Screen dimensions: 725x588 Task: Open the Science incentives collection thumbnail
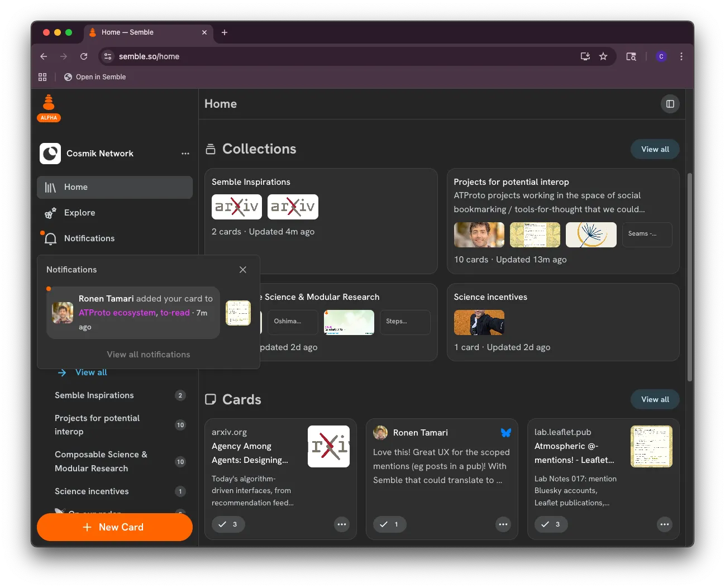(x=479, y=323)
